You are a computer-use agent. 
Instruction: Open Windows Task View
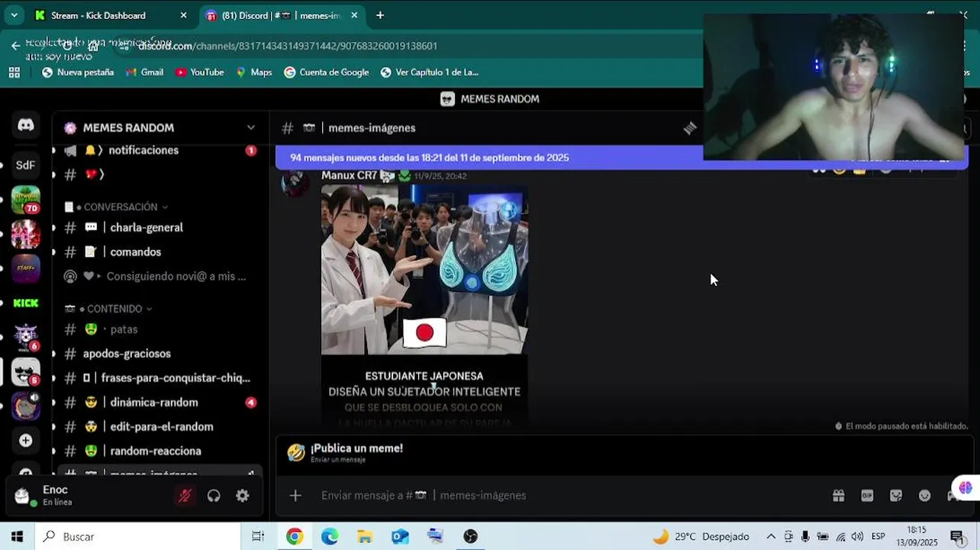pos(258,536)
